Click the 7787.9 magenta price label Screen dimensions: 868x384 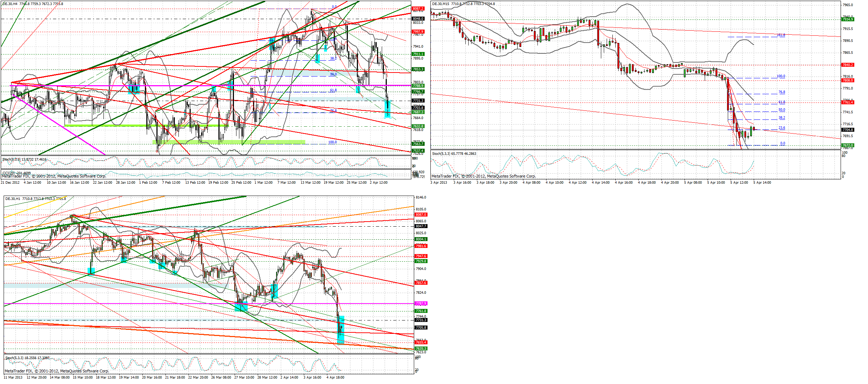pyautogui.click(x=421, y=303)
